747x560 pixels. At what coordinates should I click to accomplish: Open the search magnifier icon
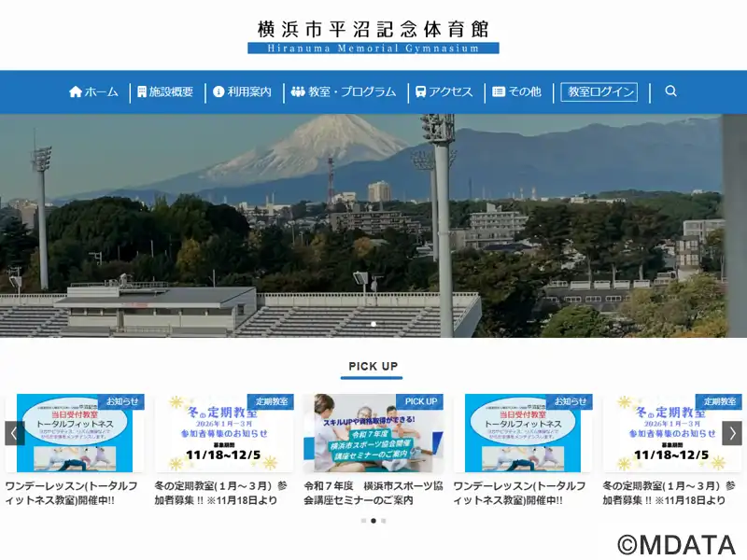670,91
